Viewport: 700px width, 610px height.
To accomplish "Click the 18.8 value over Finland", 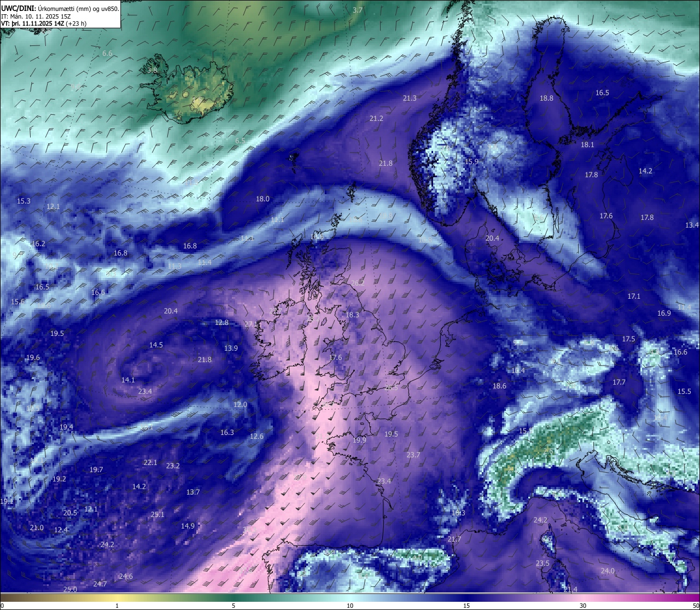I will pos(546,98).
